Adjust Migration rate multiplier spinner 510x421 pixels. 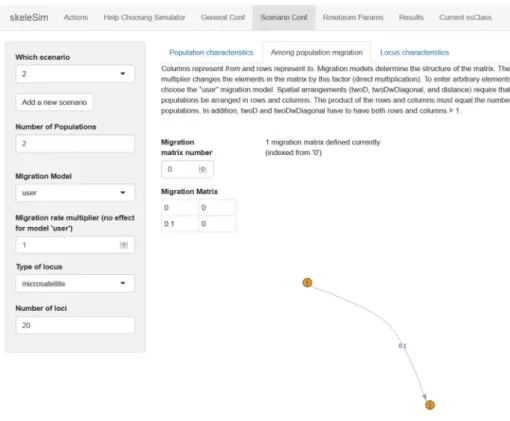124,245
